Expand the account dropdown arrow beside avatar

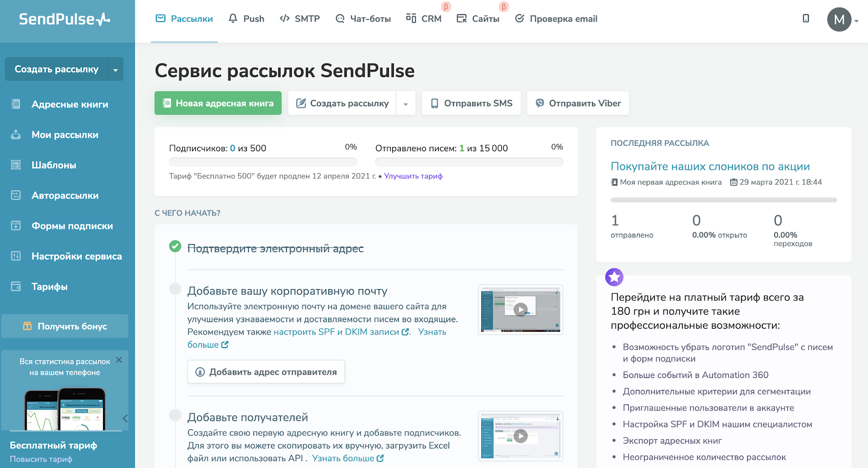(856, 21)
